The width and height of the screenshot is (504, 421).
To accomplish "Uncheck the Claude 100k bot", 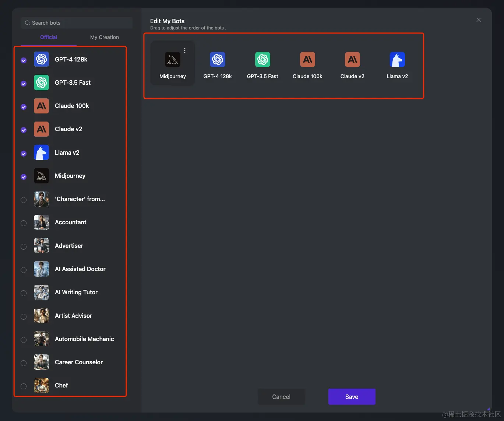I will tap(24, 107).
